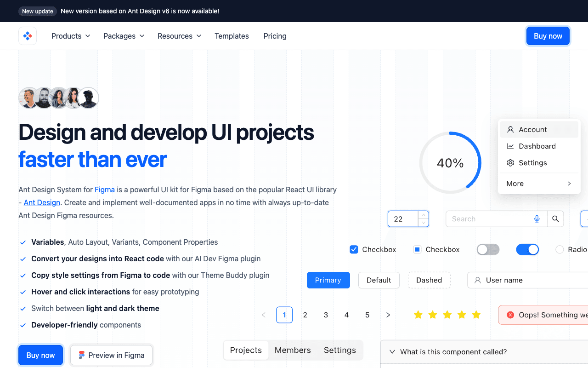Toggle the indeterminate Checkbox
Viewport: 588px width, 368px height.
click(417, 249)
